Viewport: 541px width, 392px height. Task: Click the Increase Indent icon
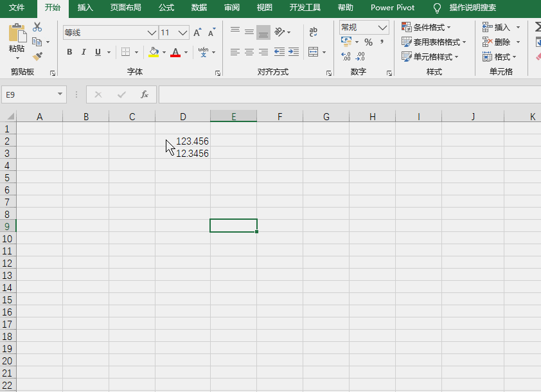[294, 52]
